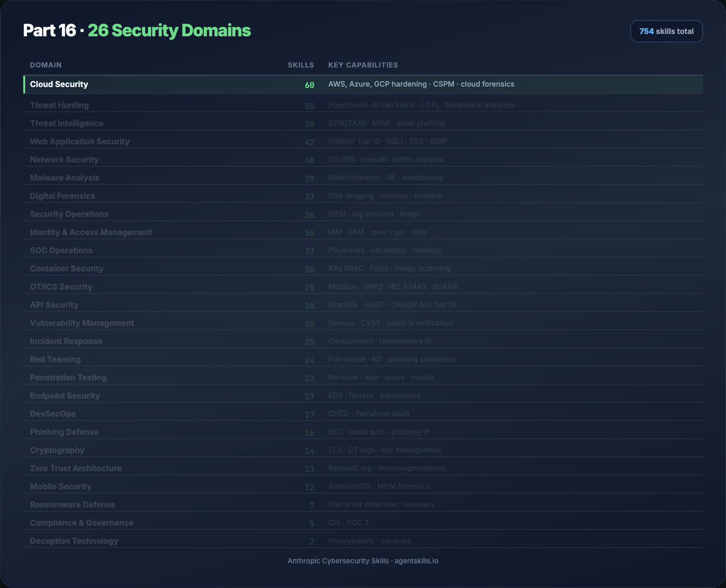Click IDS/IPS · firewall capabilities text
Image resolution: width=726 pixels, height=588 pixels.
[x=386, y=160]
